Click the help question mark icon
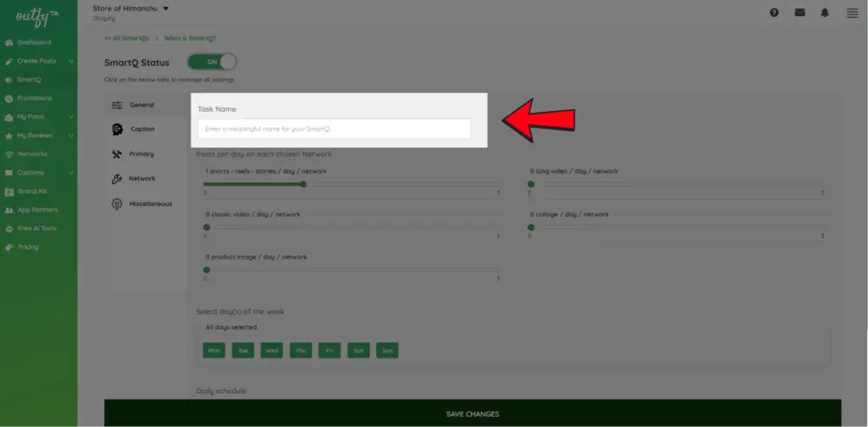The height and width of the screenshot is (427, 868). pos(774,13)
